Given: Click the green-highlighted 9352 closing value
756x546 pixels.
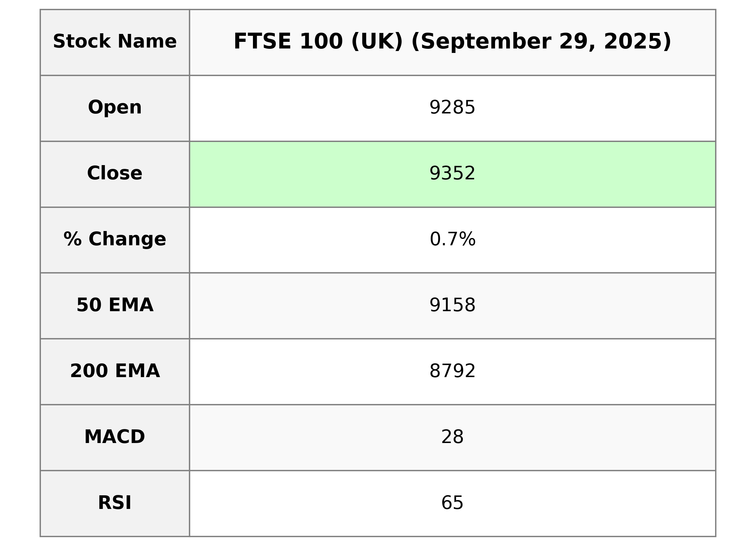Looking at the screenshot, I should (x=452, y=173).
